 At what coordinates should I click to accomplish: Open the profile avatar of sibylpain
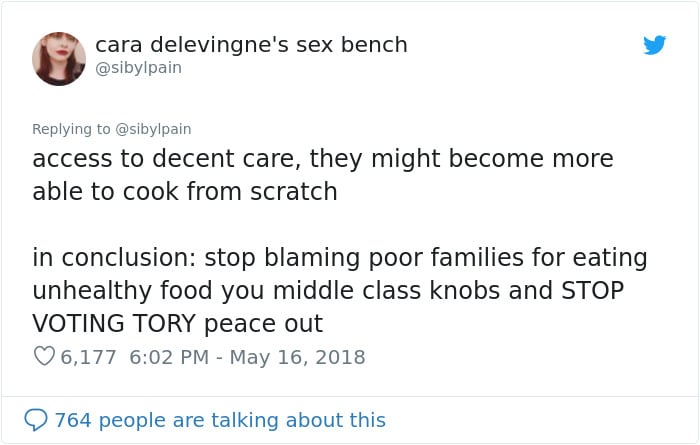59,58
